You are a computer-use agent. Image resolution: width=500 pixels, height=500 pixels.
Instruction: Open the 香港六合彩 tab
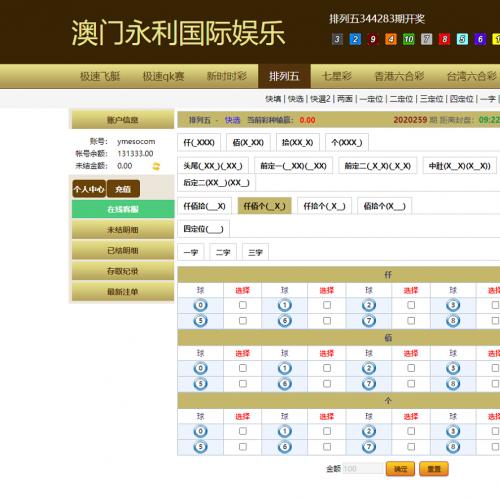[399, 76]
